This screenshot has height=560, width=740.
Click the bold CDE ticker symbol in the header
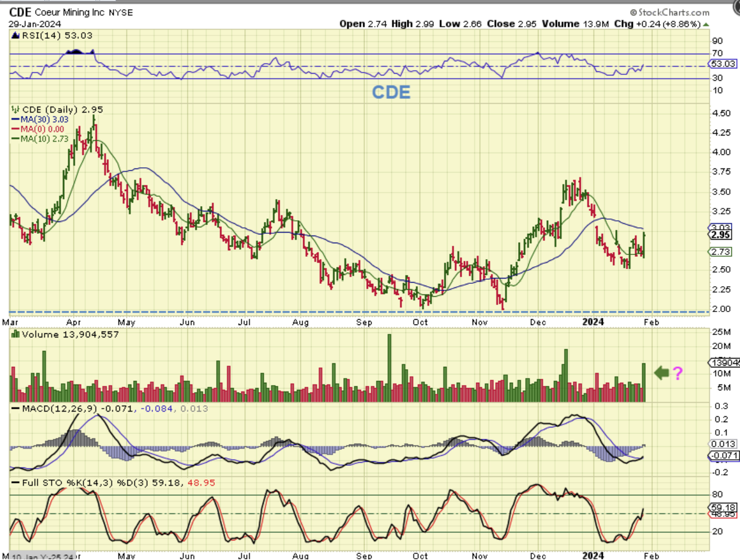click(x=19, y=12)
